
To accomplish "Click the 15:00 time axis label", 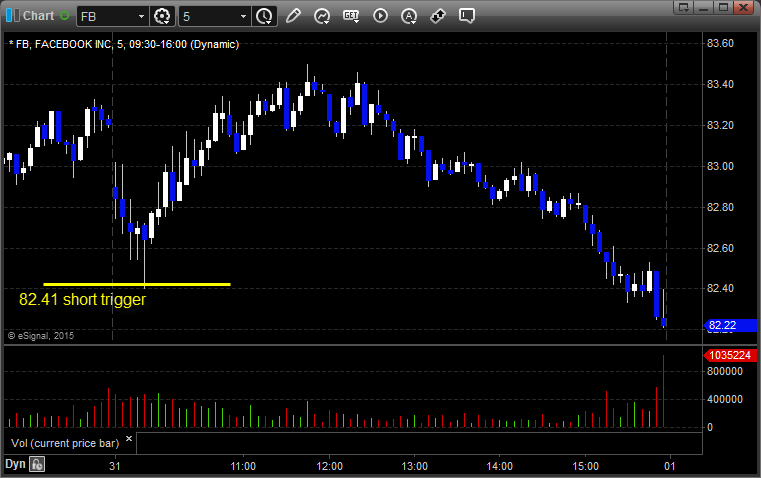I will [x=585, y=466].
